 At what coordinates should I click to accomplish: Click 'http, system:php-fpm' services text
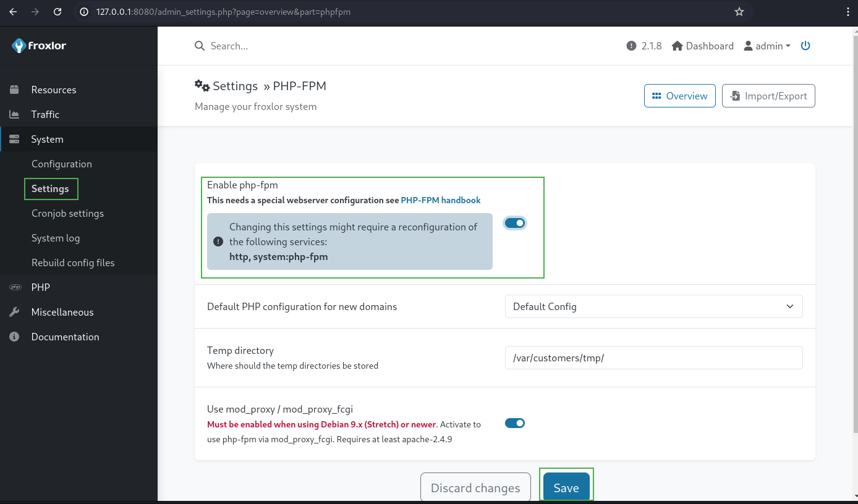[279, 256]
